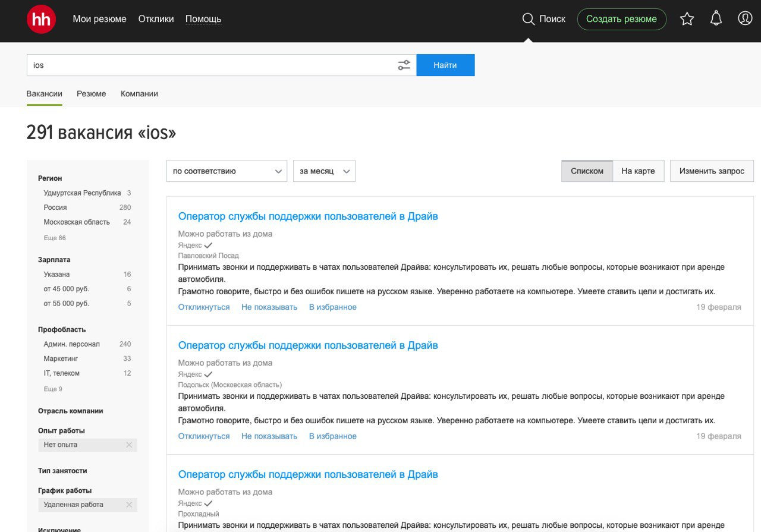Filter by 'Удмуртская Республика' region
Screen dimensions: 761x532
pos(82,193)
